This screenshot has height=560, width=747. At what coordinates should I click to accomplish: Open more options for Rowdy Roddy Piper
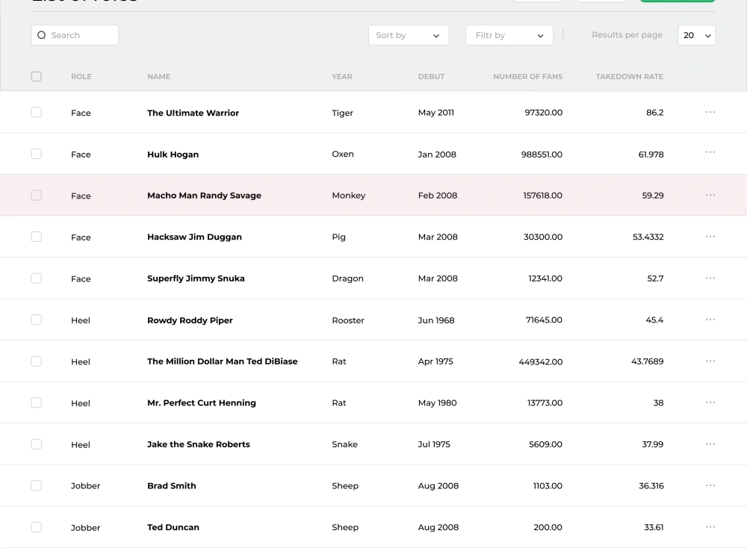[710, 319]
